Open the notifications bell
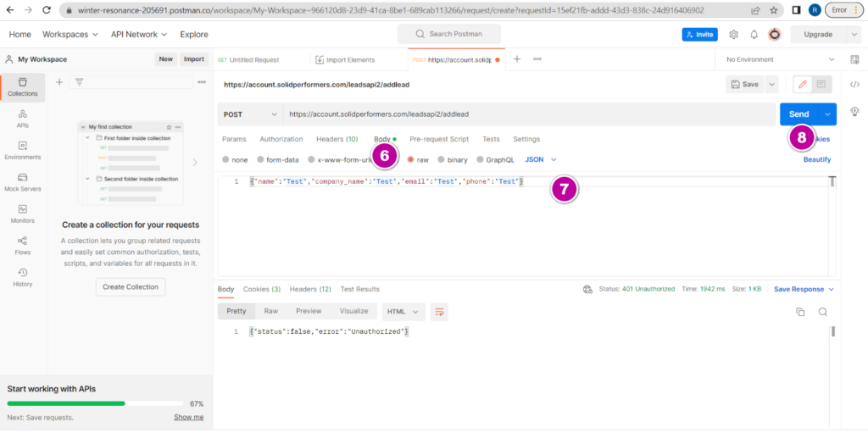 point(754,35)
